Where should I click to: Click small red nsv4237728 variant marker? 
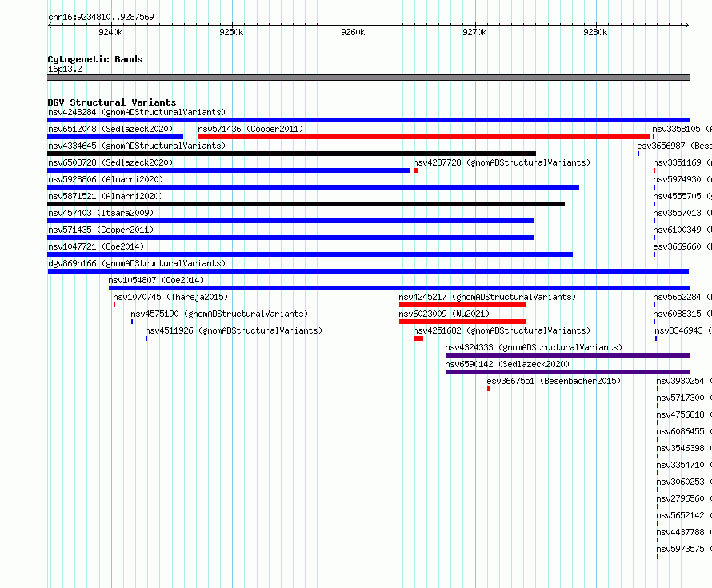coord(415,170)
